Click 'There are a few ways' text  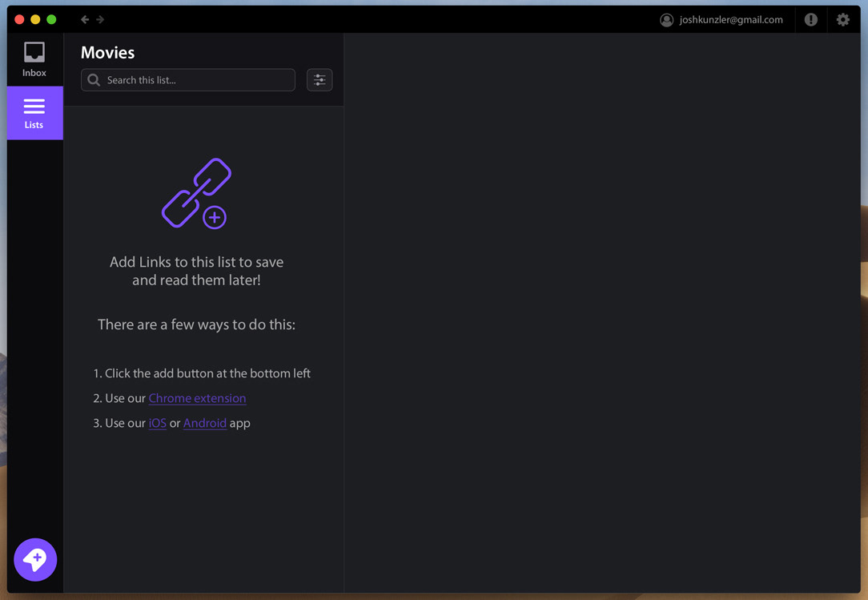pos(196,324)
